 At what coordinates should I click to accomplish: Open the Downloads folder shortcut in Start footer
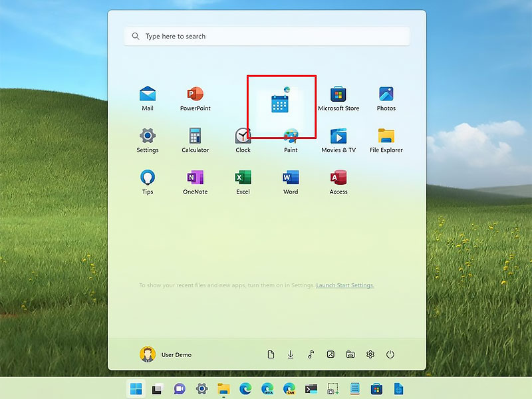click(291, 354)
